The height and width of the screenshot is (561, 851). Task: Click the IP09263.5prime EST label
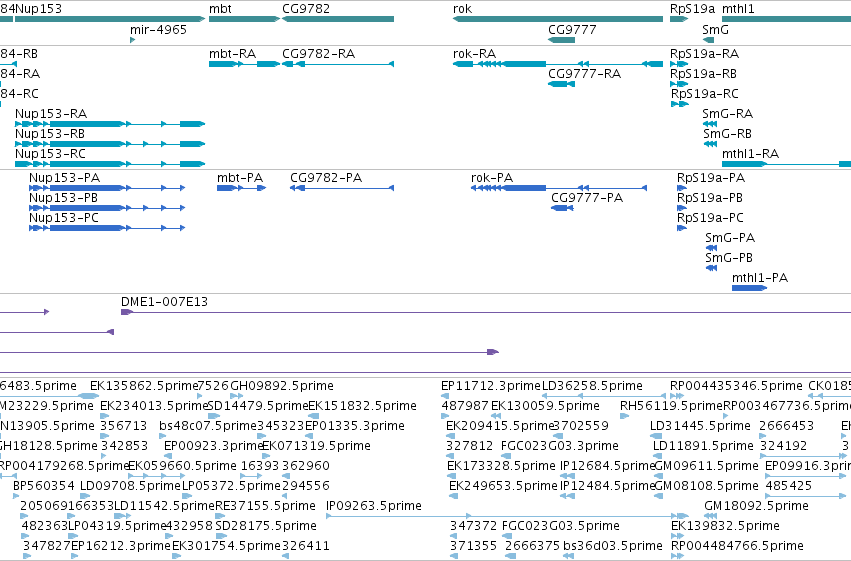pyautogui.click(x=374, y=506)
